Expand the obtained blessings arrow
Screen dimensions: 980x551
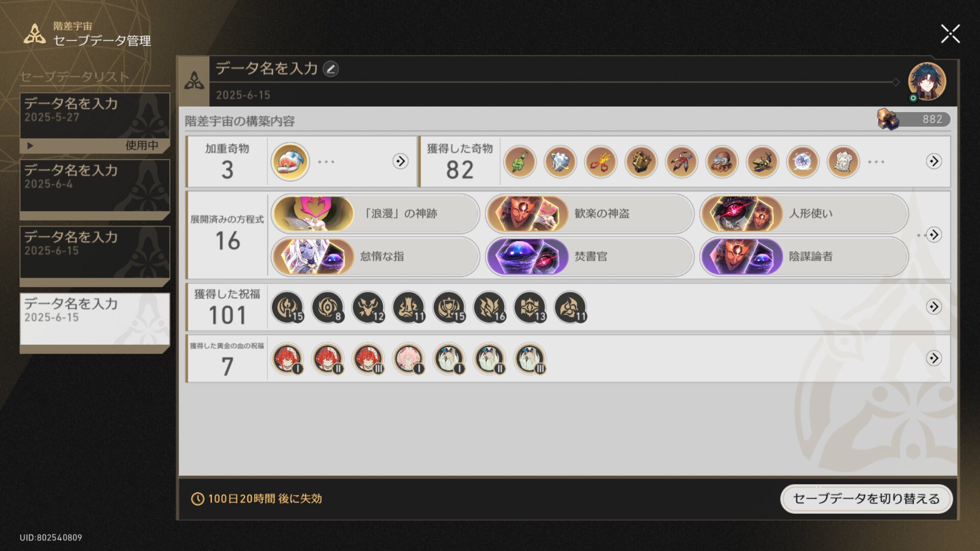click(934, 307)
